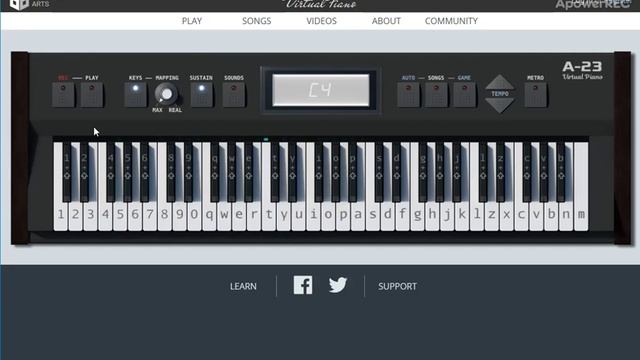The width and height of the screenshot is (640, 360).
Task: Toggle the SONGS button on piano panel
Action: (436, 95)
